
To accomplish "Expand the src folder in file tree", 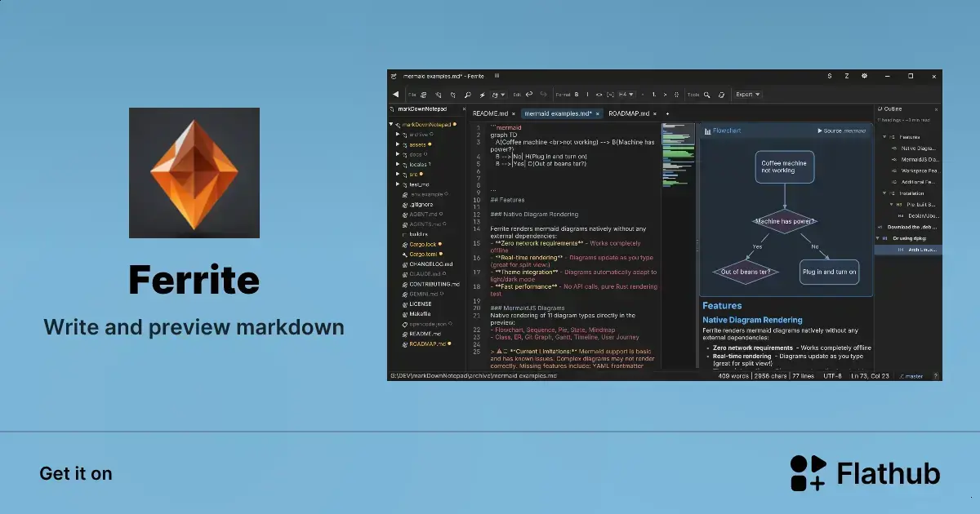I will tap(398, 174).
